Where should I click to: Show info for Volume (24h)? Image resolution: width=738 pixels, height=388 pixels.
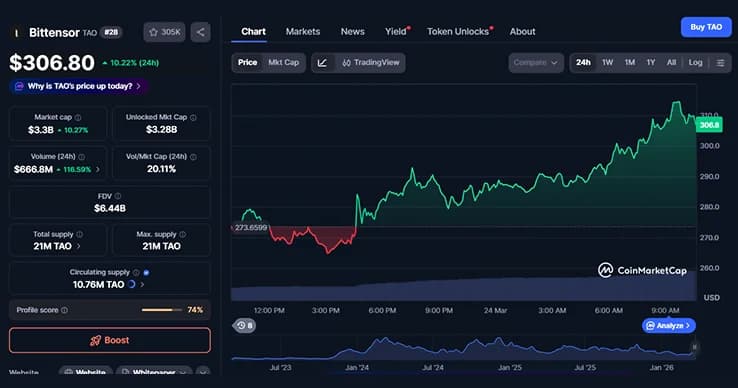click(82, 157)
